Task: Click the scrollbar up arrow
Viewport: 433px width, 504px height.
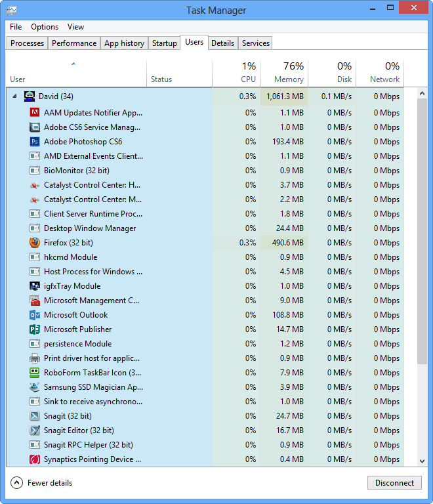Action: 422,93
